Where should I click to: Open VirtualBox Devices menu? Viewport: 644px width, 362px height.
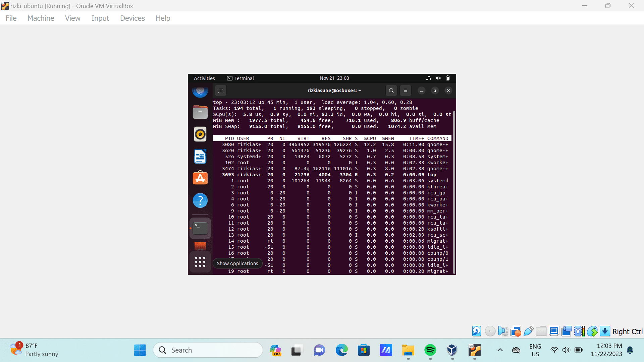click(x=132, y=18)
